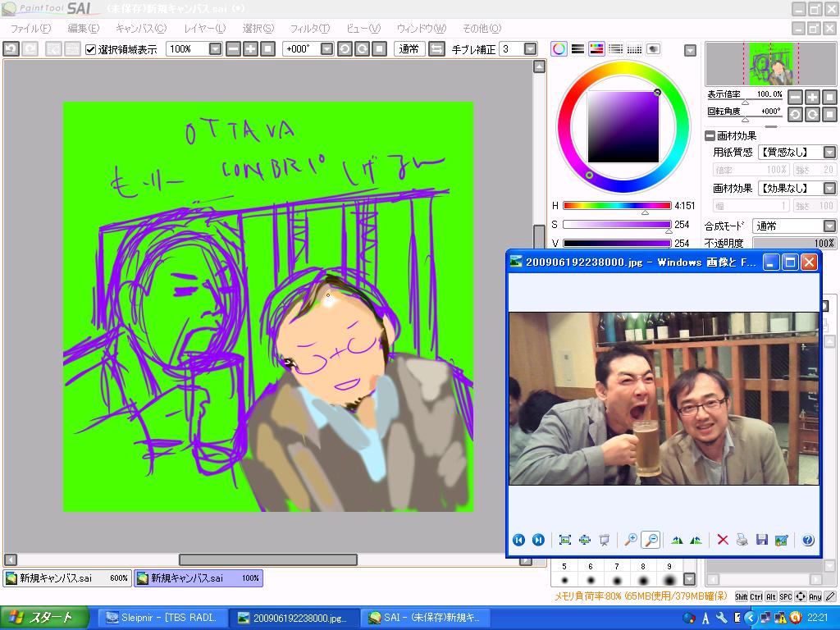
Task: Open the scratchpad panel icon
Action: 654,49
